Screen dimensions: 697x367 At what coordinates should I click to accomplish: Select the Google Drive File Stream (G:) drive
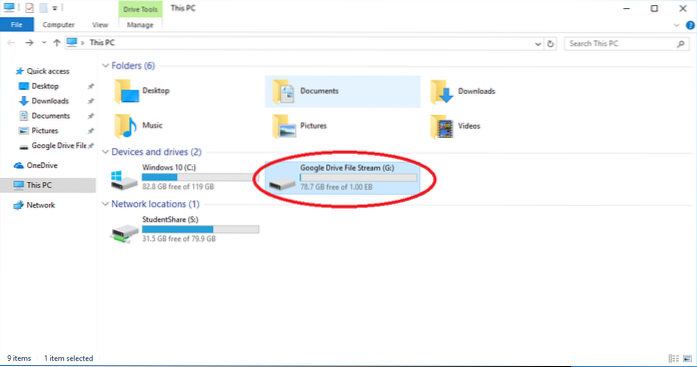(342, 177)
